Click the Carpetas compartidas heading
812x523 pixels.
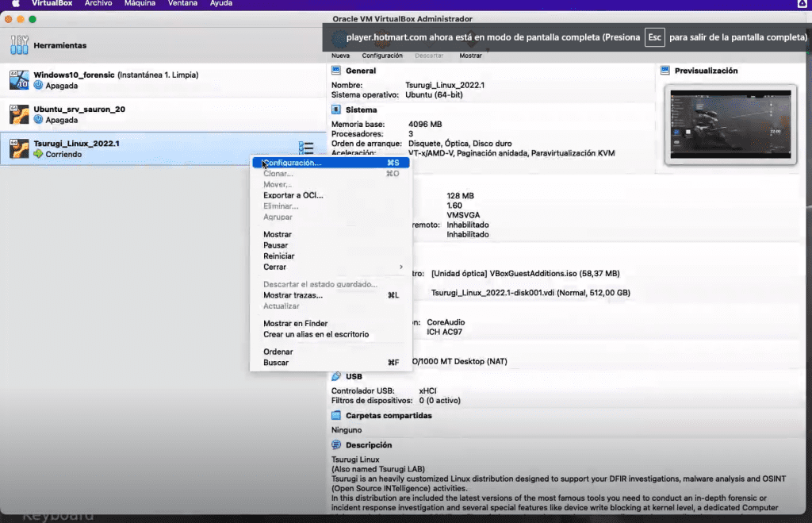coord(389,416)
